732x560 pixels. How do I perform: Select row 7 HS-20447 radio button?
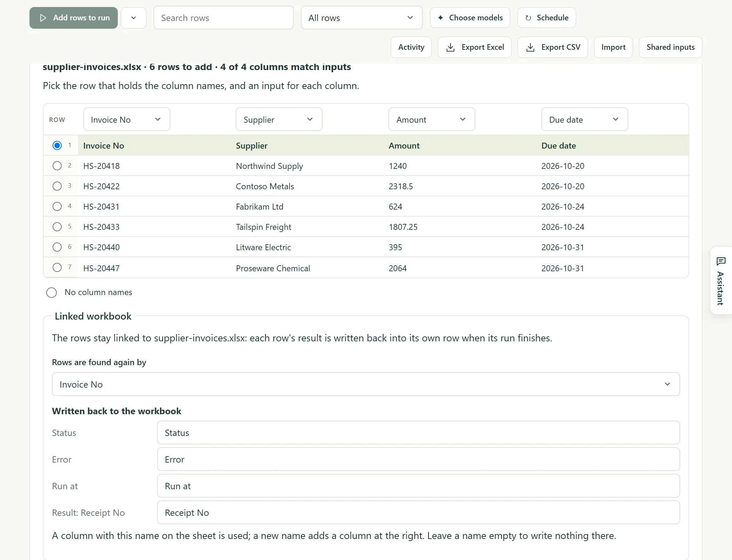pyautogui.click(x=57, y=267)
